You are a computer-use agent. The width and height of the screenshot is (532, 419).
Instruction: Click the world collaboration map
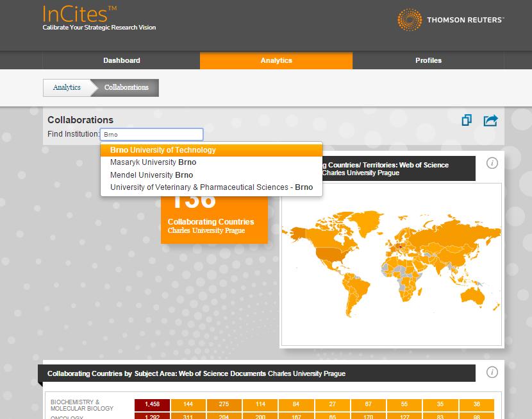point(392,265)
